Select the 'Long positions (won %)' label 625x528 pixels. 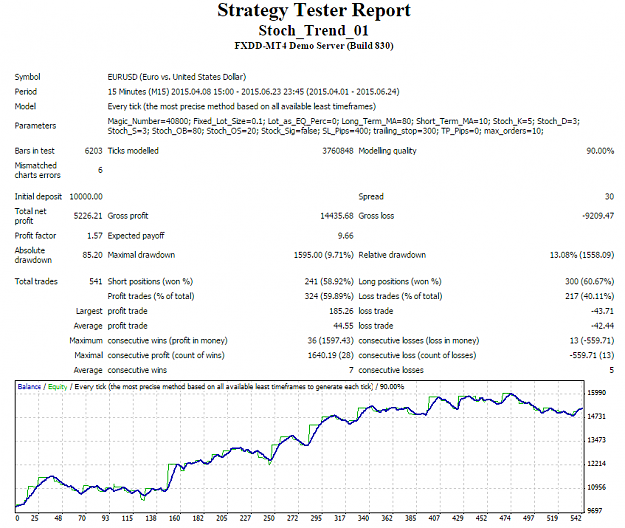pos(400,282)
